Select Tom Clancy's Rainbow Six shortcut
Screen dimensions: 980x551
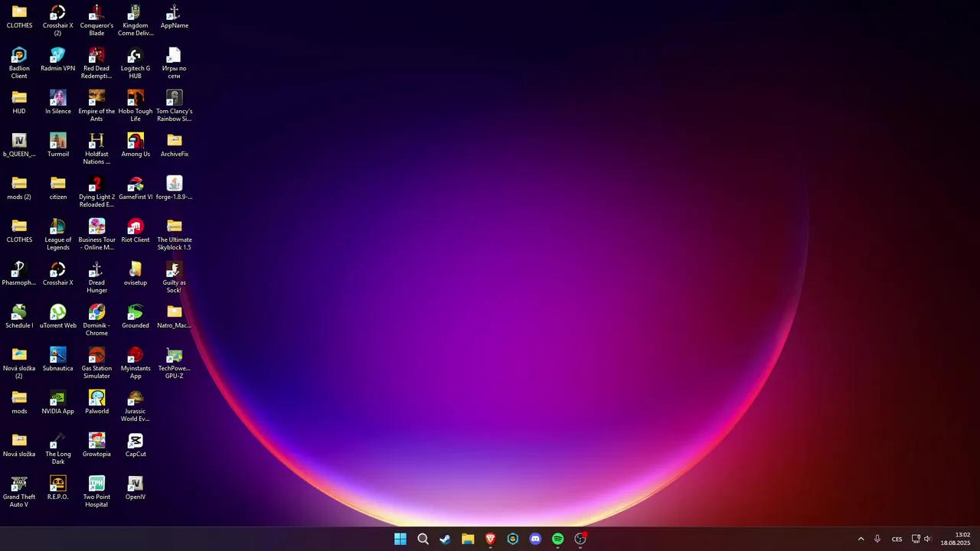tap(175, 106)
